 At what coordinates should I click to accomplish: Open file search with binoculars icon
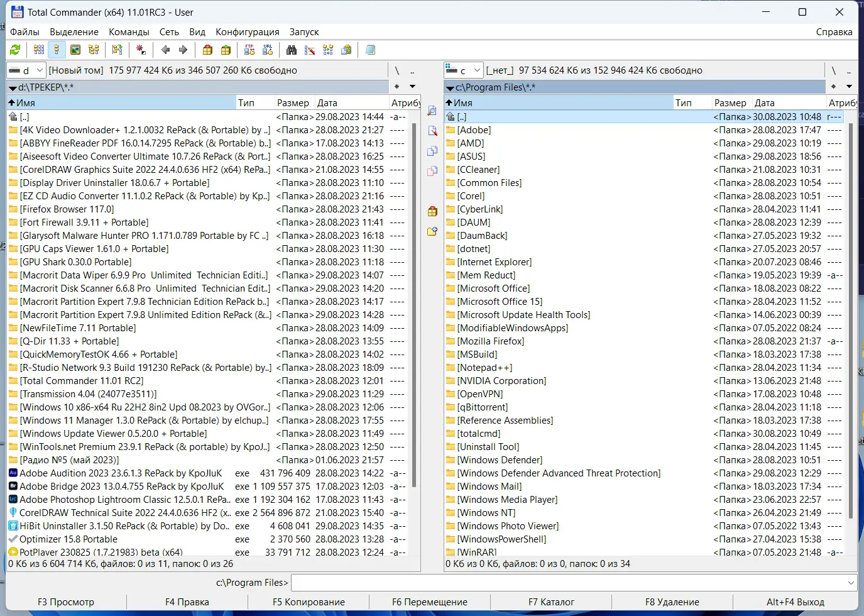(292, 50)
